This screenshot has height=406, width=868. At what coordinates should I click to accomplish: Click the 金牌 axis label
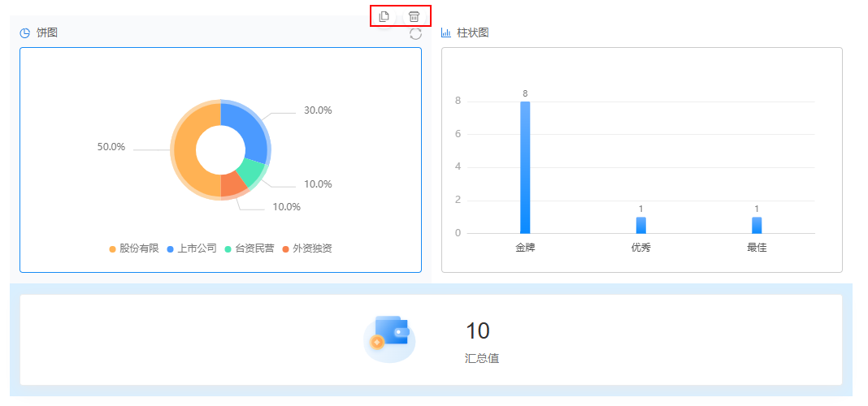[x=525, y=248]
